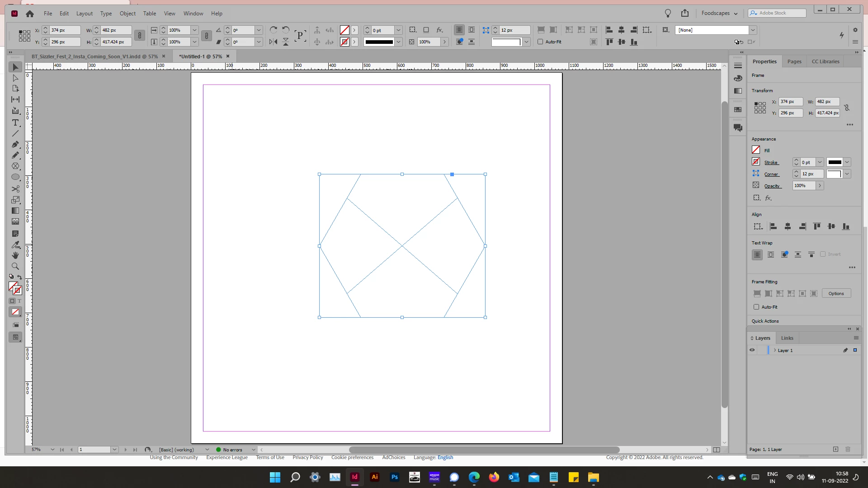This screenshot has width=868, height=488.
Task: Select the Direct Selection tool
Action: 15,78
